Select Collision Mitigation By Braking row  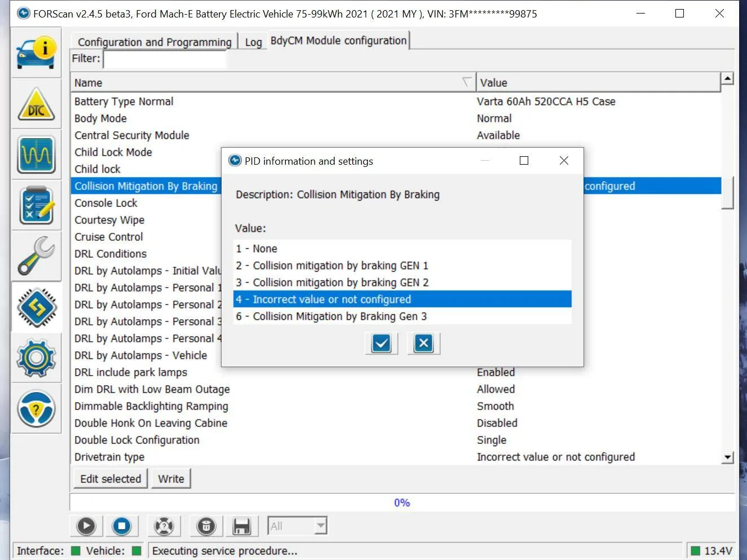(146, 186)
